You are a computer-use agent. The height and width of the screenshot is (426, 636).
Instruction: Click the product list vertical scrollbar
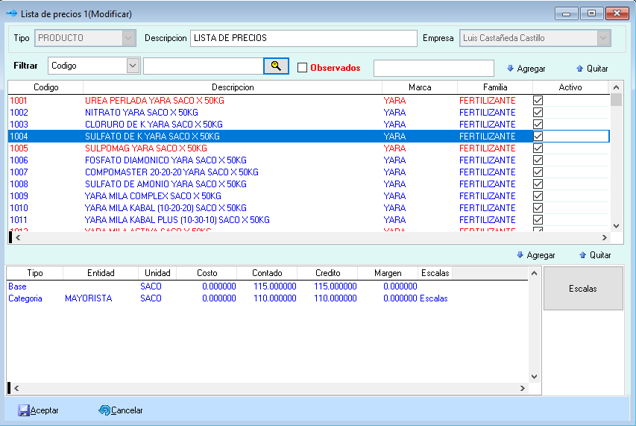(616, 160)
